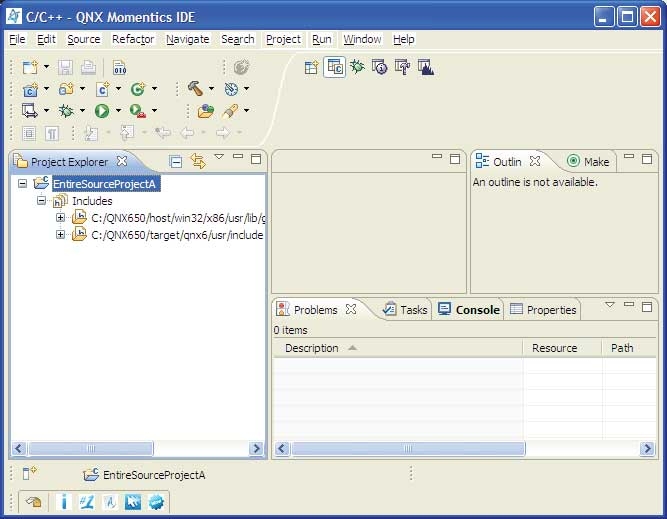Open Project Explorer view menu dropdown
The width and height of the screenshot is (667, 519).
219,158
